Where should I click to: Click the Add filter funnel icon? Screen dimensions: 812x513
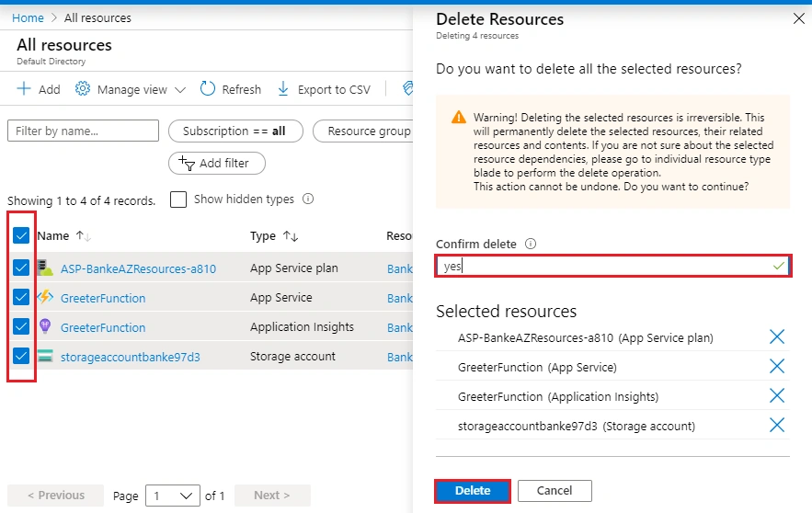pyautogui.click(x=187, y=163)
